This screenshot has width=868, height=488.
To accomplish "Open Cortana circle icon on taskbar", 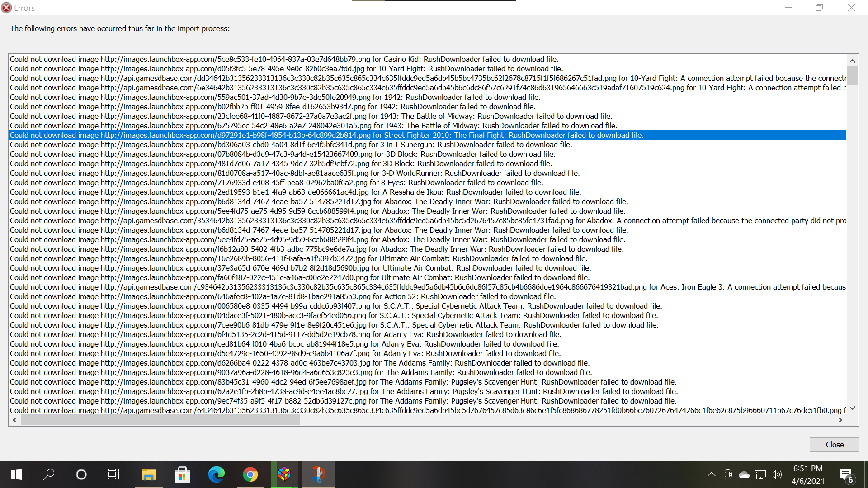I will coord(81,474).
